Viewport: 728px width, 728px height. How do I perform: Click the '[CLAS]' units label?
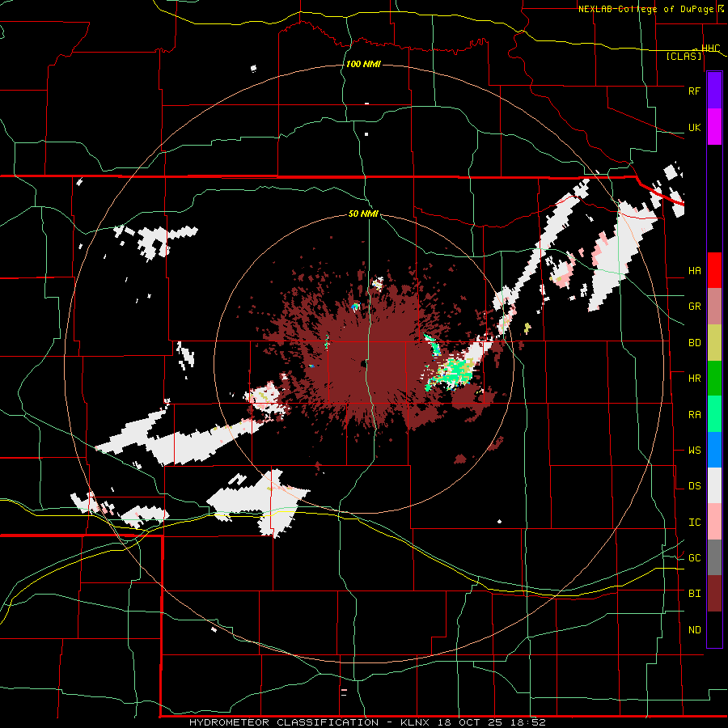pos(684,57)
